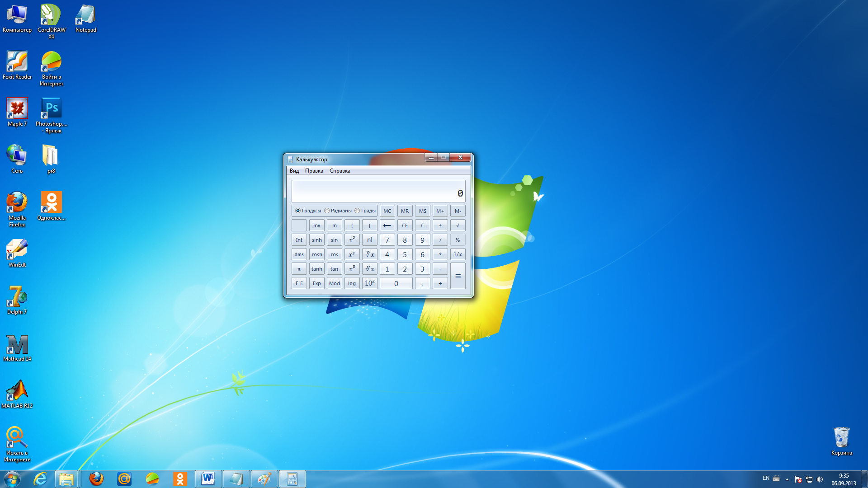The width and height of the screenshot is (868, 488).
Task: Switch to Paint in the taskbar
Action: 264,479
